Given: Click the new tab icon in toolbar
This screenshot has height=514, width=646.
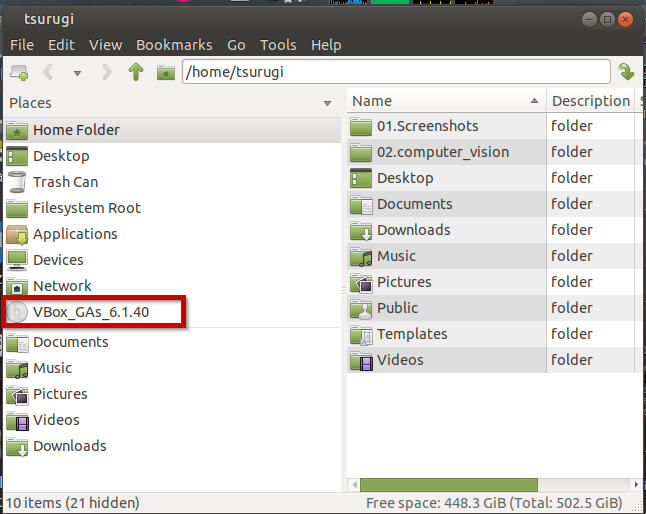Looking at the screenshot, I should click(x=19, y=72).
